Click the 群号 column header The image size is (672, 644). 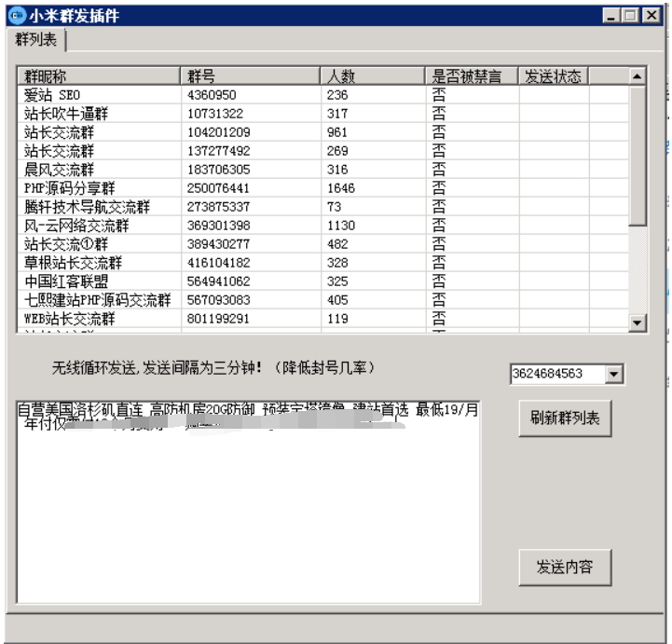pyautogui.click(x=249, y=76)
